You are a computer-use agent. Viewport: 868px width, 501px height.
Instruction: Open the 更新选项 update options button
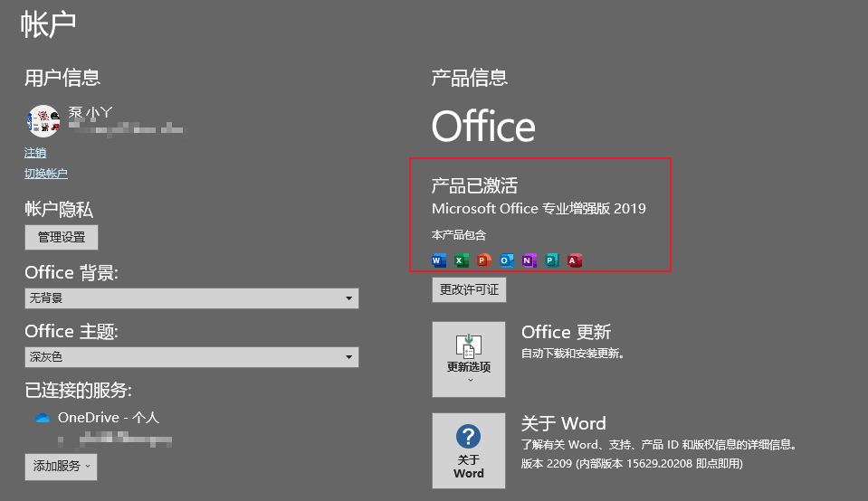tap(469, 359)
